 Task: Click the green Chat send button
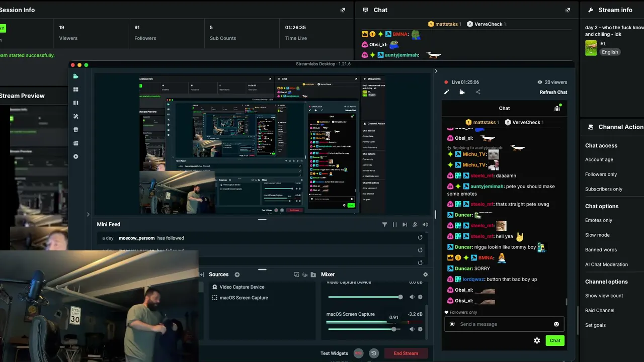click(x=555, y=340)
